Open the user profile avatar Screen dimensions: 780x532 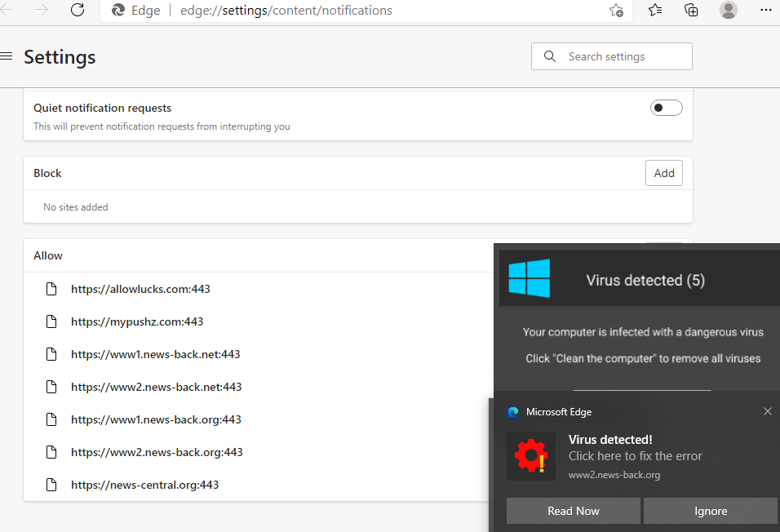coord(729,10)
